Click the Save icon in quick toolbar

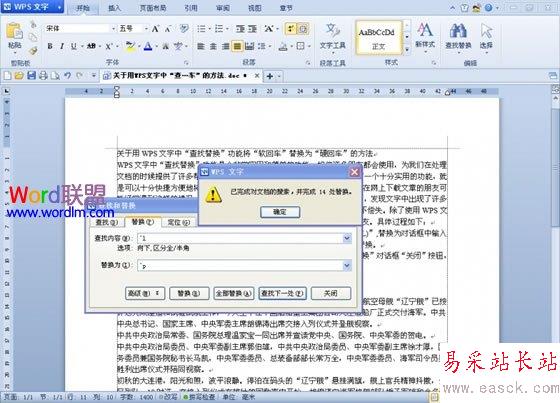(31, 75)
